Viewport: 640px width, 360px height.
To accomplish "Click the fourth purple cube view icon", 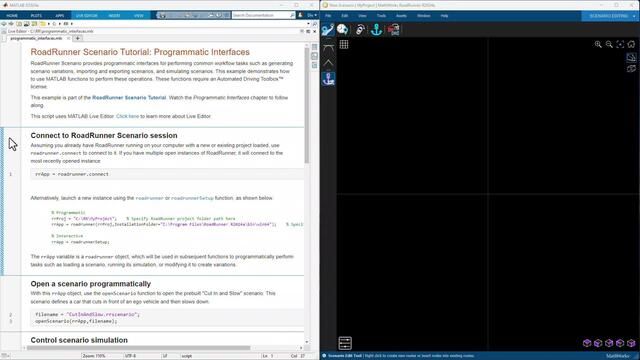I will tap(620, 343).
